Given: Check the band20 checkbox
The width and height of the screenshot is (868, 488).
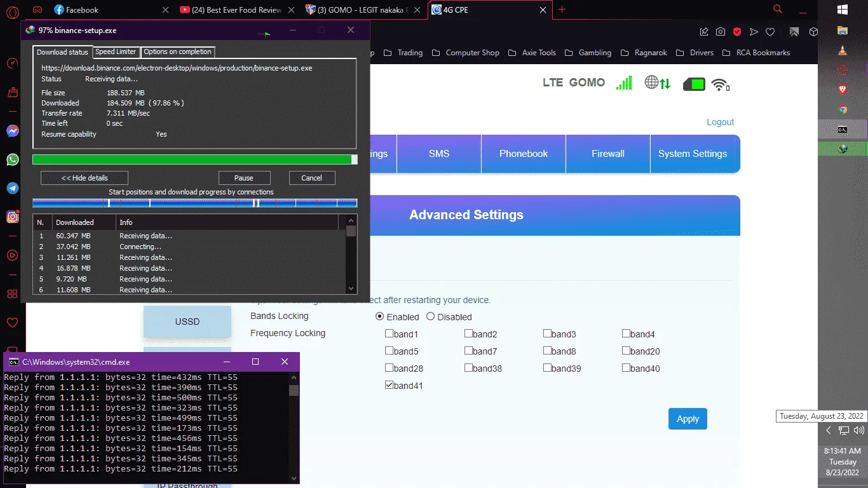Looking at the screenshot, I should pos(626,350).
